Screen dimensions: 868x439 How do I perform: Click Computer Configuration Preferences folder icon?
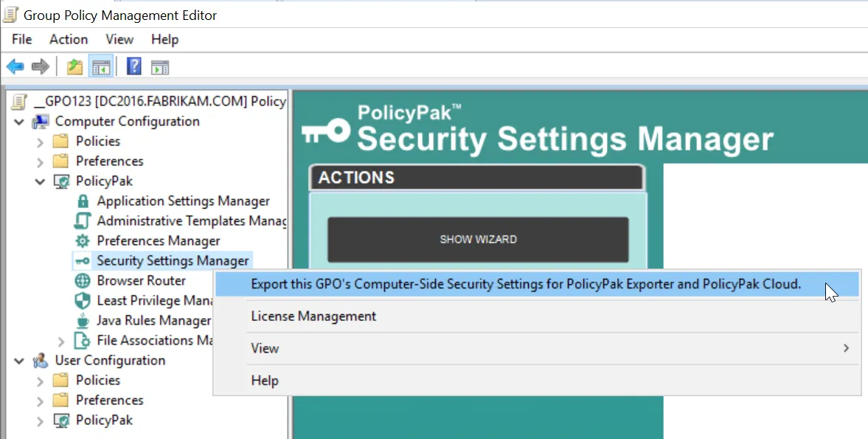(x=60, y=161)
